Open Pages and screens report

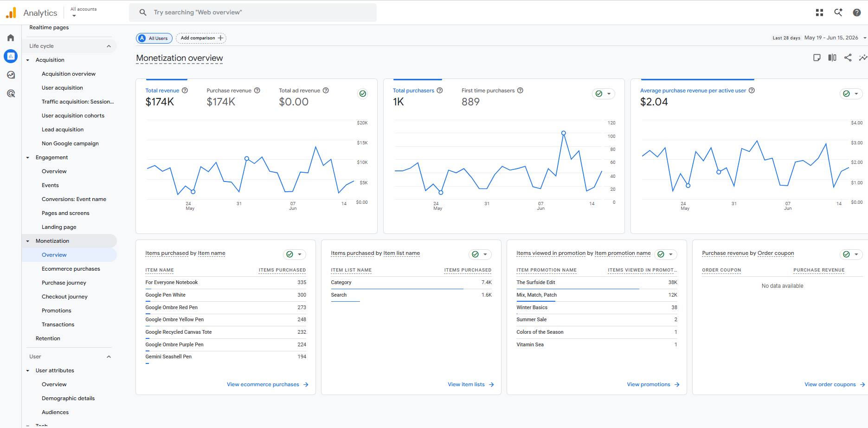pos(65,213)
